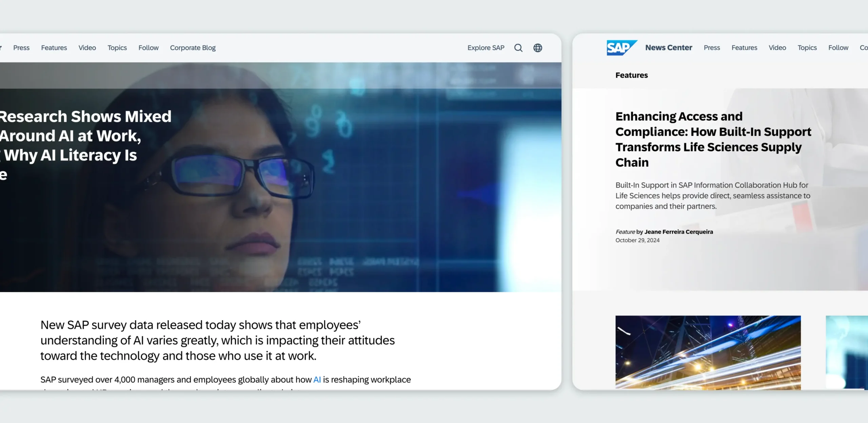Image resolution: width=868 pixels, height=423 pixels.
Task: Click the blue AI link in article
Action: click(317, 380)
